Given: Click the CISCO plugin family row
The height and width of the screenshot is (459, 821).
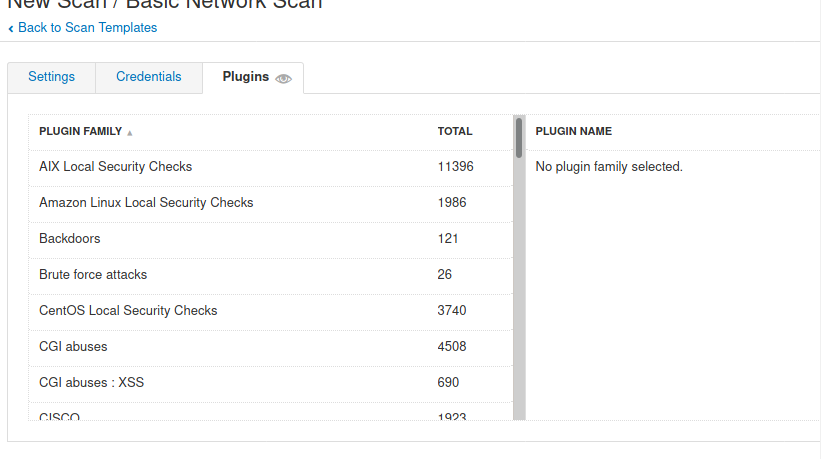Looking at the screenshot, I should click(271, 412).
